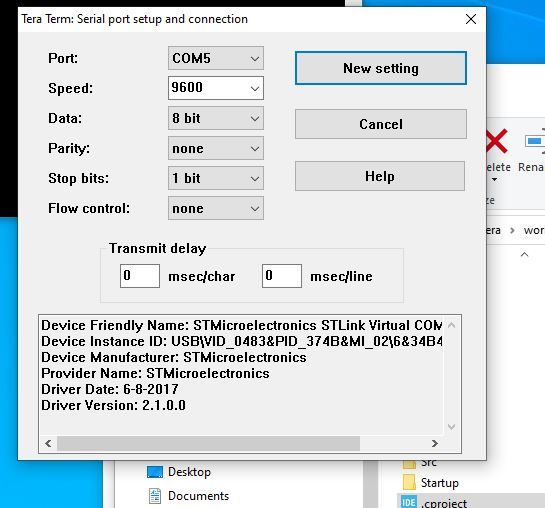545x508 pixels.
Task: Click the device info scroll-left arrow
Action: 48,443
